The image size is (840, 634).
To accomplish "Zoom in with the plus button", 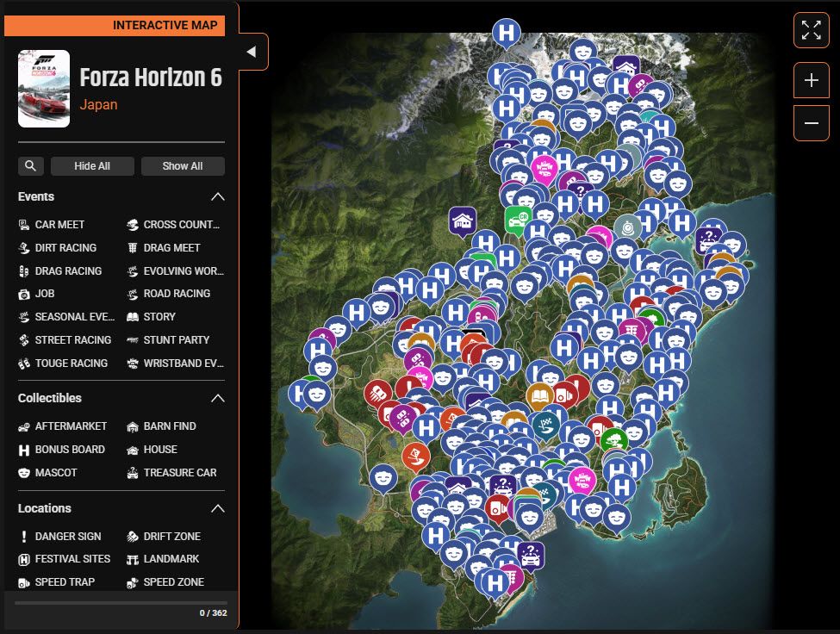I will [811, 80].
